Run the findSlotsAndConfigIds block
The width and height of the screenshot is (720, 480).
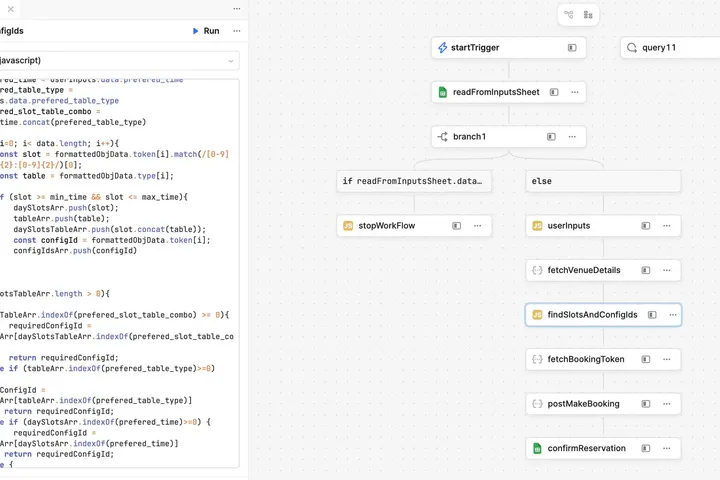206,31
